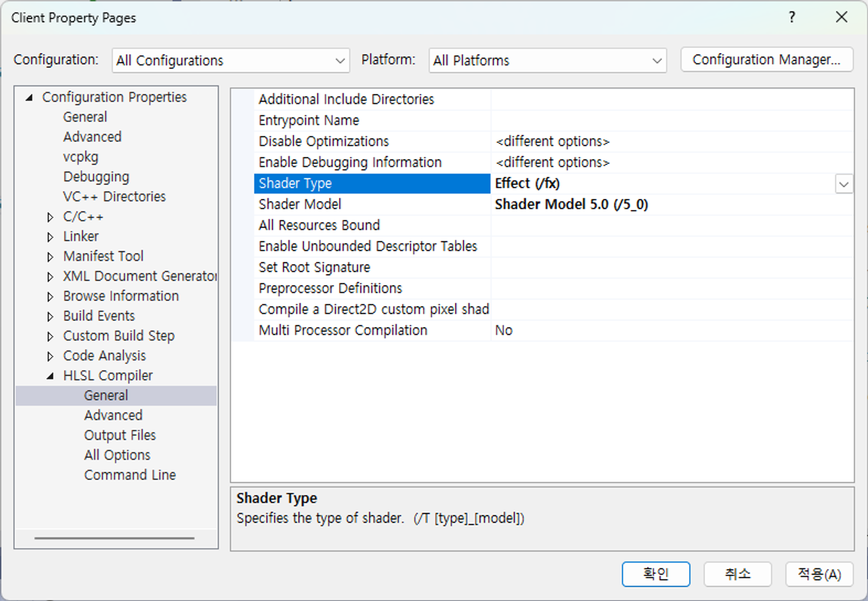The height and width of the screenshot is (601, 868).
Task: Expand the Code Analysis node
Action: (x=50, y=356)
